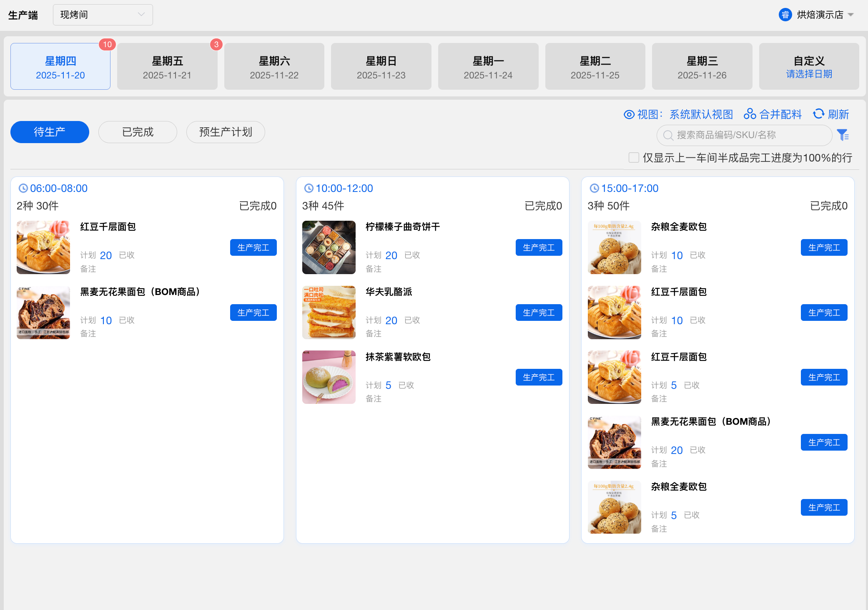Open the 系统默认视图 view selector
The image size is (868, 610).
pos(701,114)
